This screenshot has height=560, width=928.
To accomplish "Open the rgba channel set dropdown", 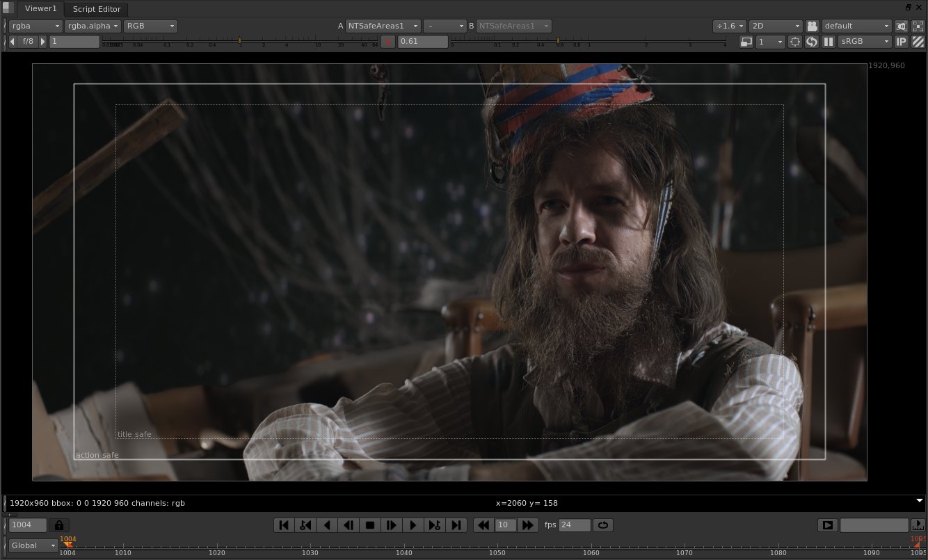I will click(x=35, y=26).
